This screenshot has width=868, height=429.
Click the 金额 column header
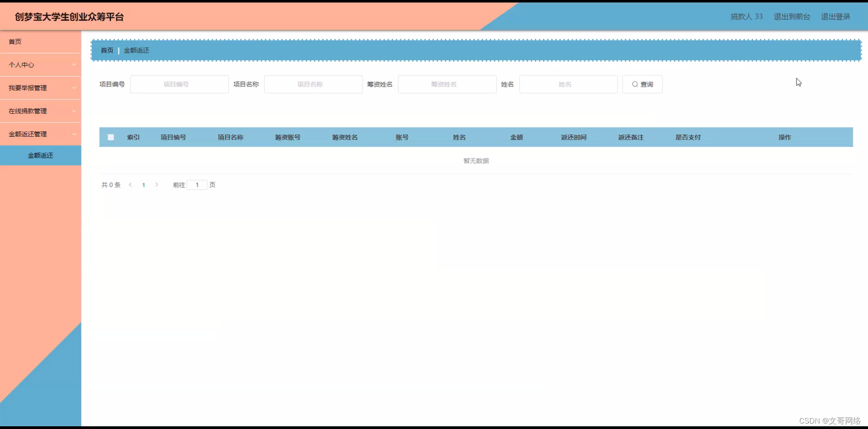[517, 137]
